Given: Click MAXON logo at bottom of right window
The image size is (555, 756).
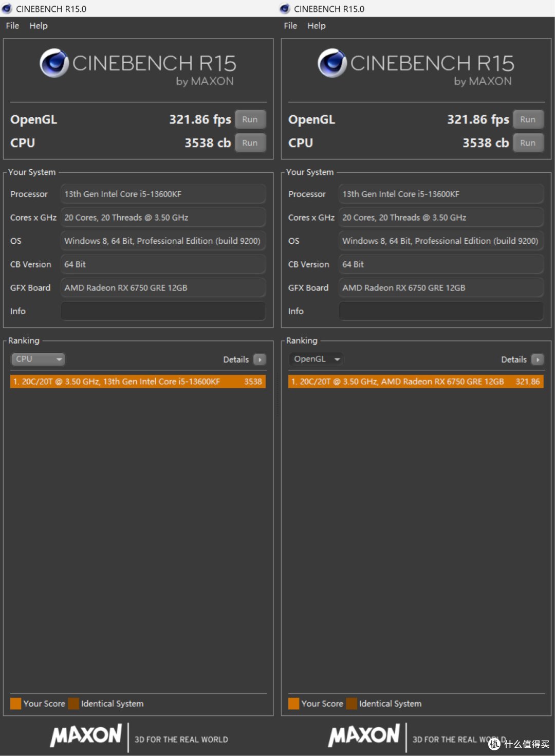Looking at the screenshot, I should click(364, 735).
